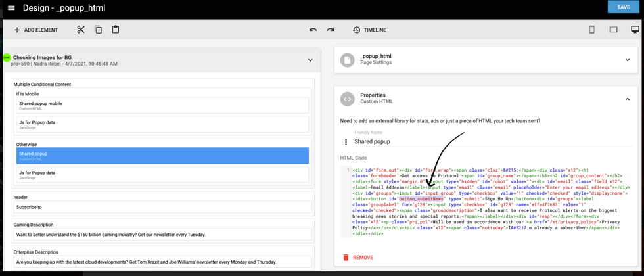This screenshot has height=276, width=644.
Task: Click the cut scissors icon
Action: (81, 30)
